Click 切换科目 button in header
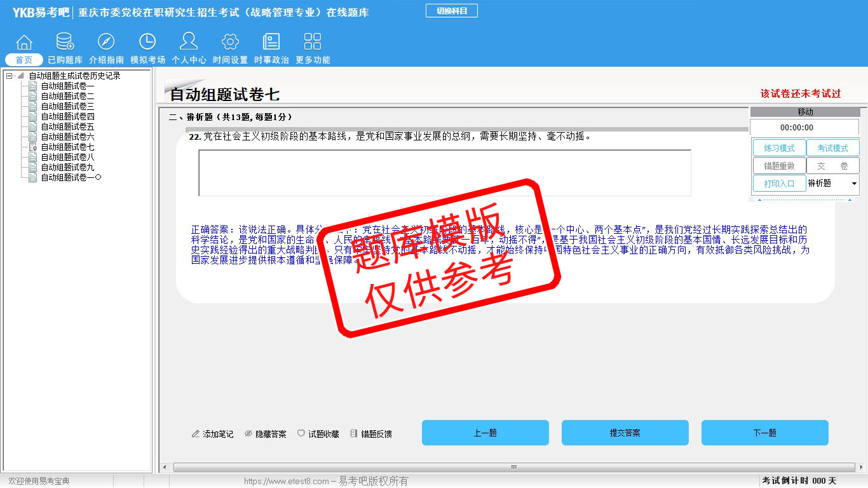This screenshot has width=868, height=488. pos(451,11)
